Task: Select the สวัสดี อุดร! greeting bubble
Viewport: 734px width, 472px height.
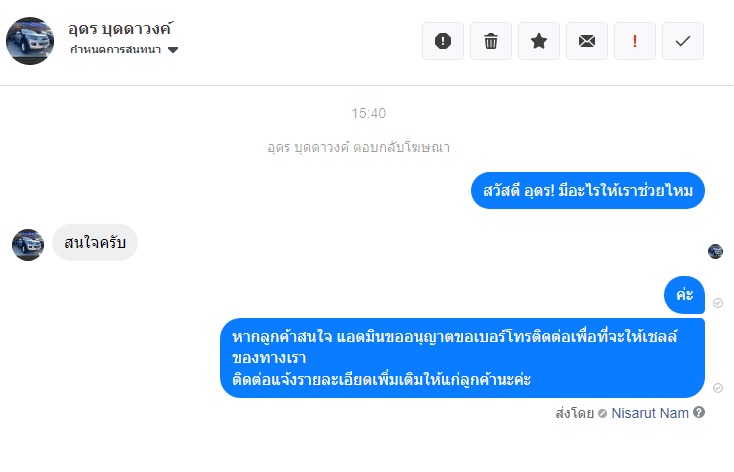Action: click(x=588, y=190)
